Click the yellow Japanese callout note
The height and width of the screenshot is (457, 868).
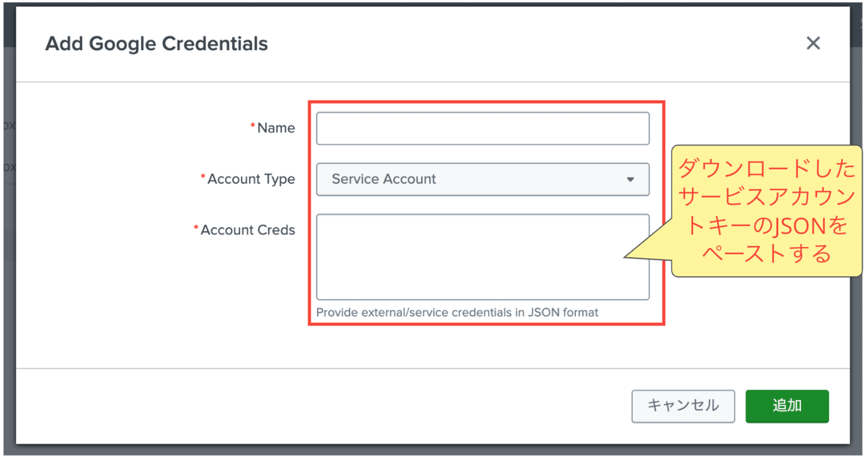click(766, 211)
